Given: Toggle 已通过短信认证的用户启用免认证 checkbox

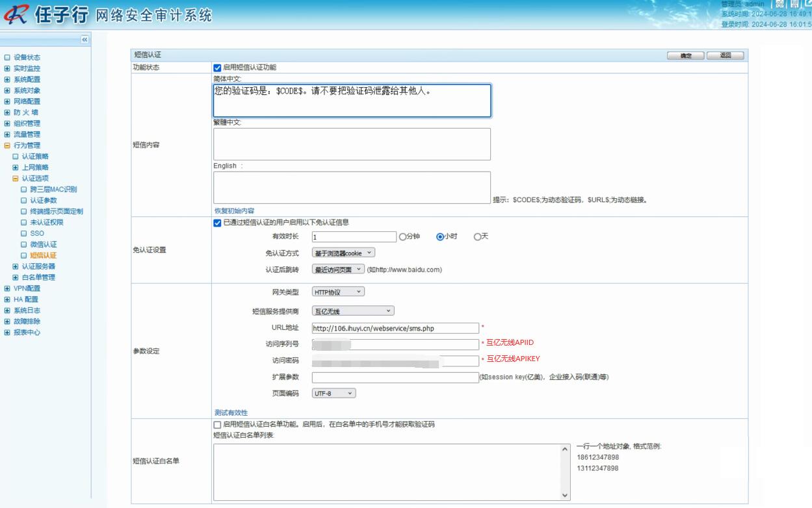Looking at the screenshot, I should [x=217, y=223].
